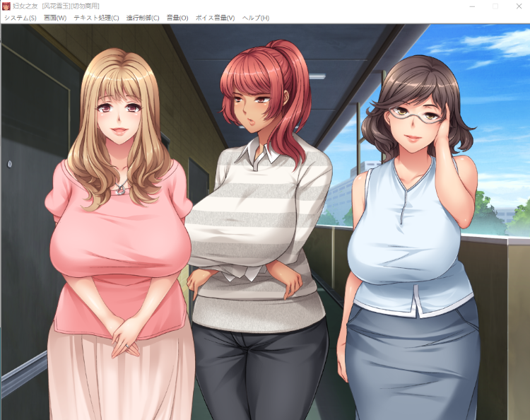Open the 画面(W) menu
Screen dimensions: 530x420
pos(55,18)
